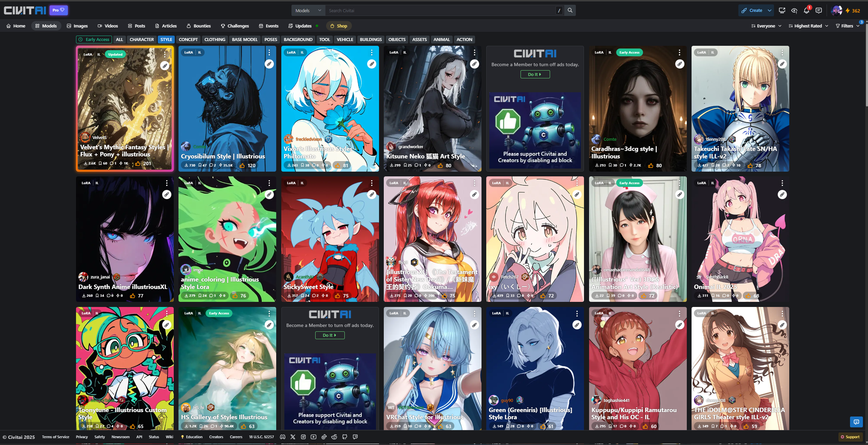Toggle the CHARACTER category filter
The image size is (868, 445).
[x=141, y=39]
